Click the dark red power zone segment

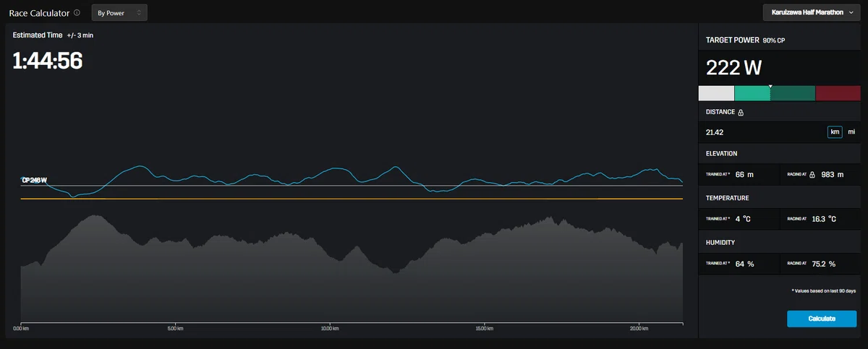839,93
